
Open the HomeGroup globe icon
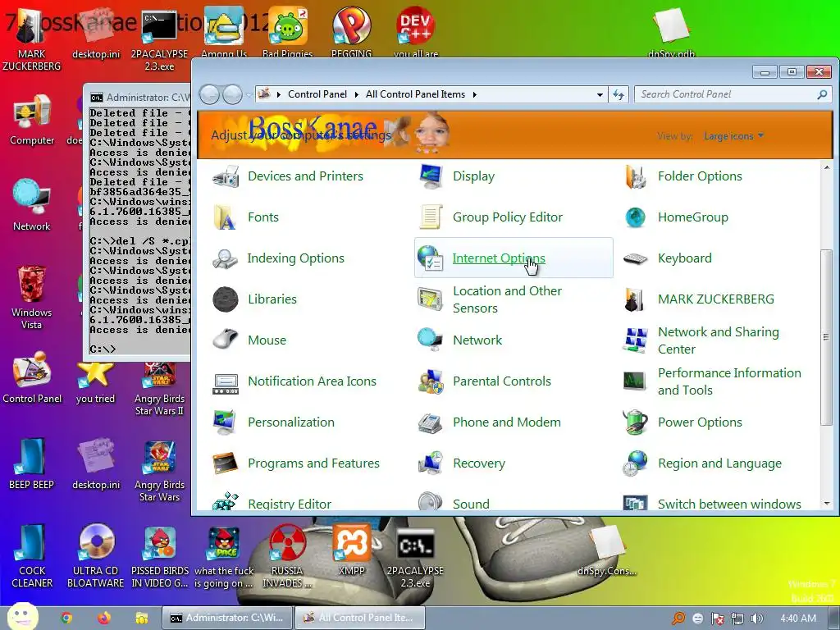tap(636, 217)
